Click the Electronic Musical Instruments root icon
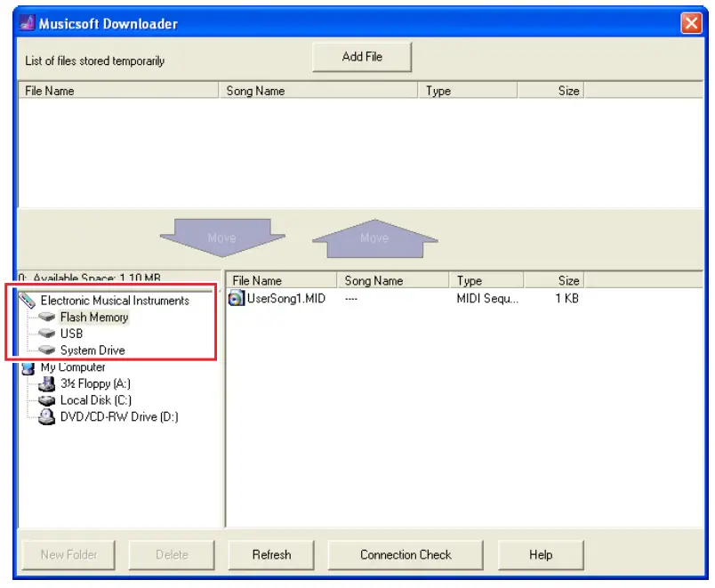Image resolution: width=715 pixels, height=588 pixels. click(28, 301)
